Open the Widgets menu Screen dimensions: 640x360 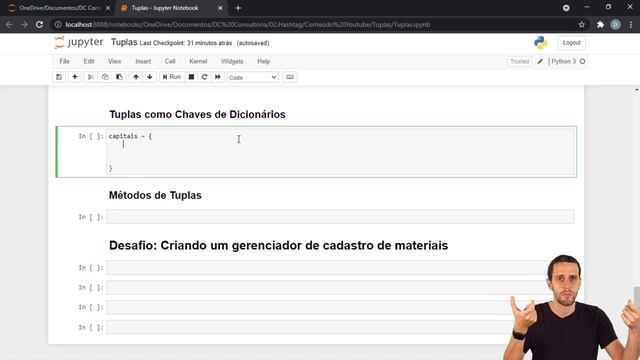(x=232, y=61)
